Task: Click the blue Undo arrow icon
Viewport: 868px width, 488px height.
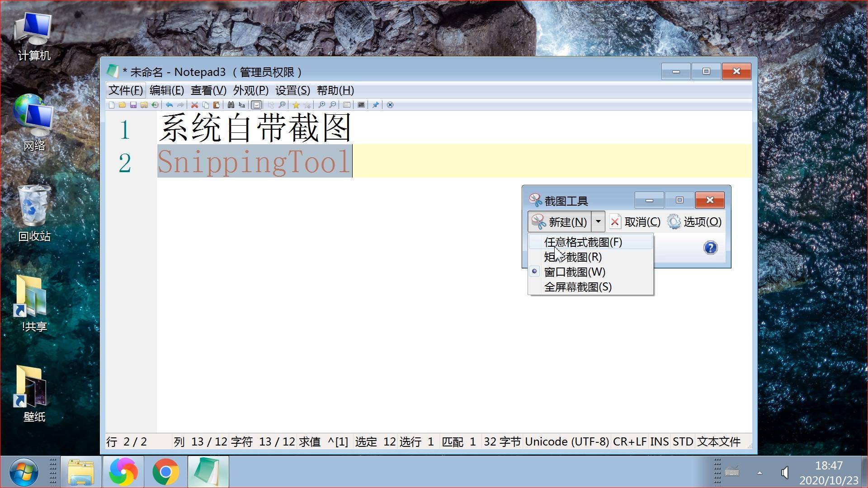Action: pyautogui.click(x=170, y=105)
